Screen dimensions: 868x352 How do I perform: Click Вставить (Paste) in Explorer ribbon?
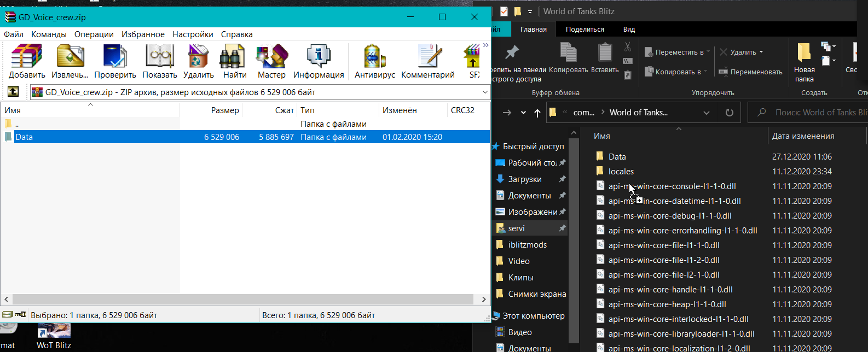pyautogui.click(x=605, y=58)
